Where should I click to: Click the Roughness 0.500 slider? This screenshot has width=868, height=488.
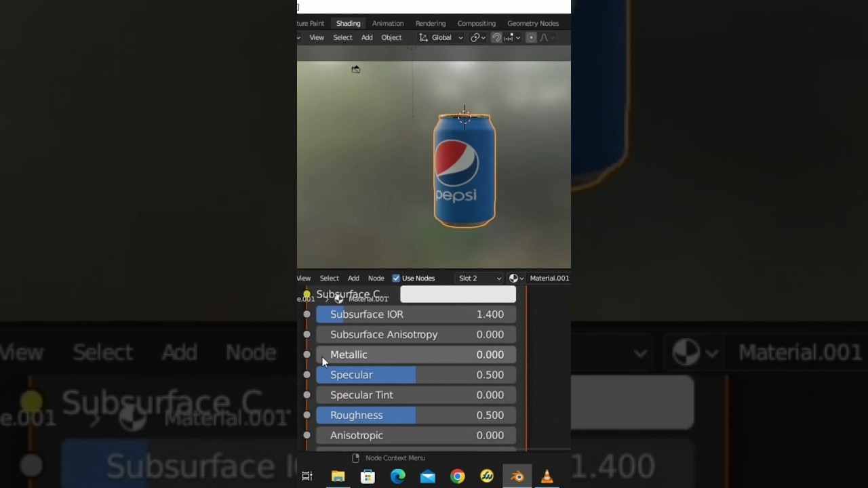pos(416,415)
